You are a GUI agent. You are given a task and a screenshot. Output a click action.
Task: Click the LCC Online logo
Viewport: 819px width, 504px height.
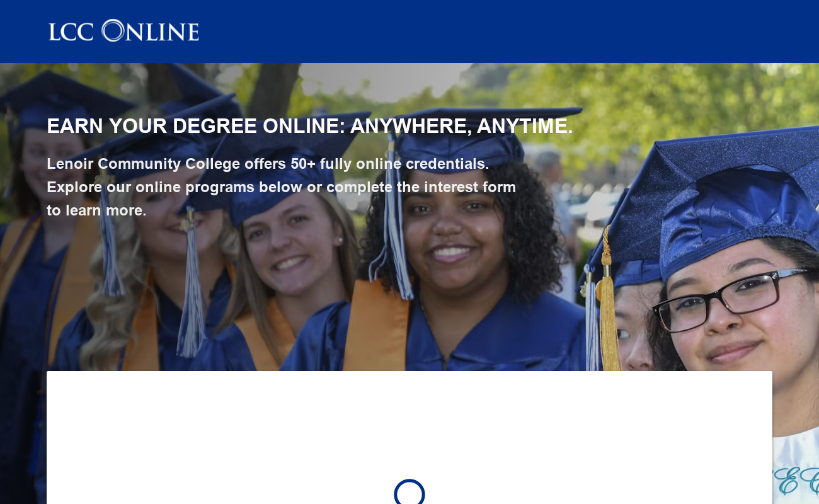(x=124, y=31)
